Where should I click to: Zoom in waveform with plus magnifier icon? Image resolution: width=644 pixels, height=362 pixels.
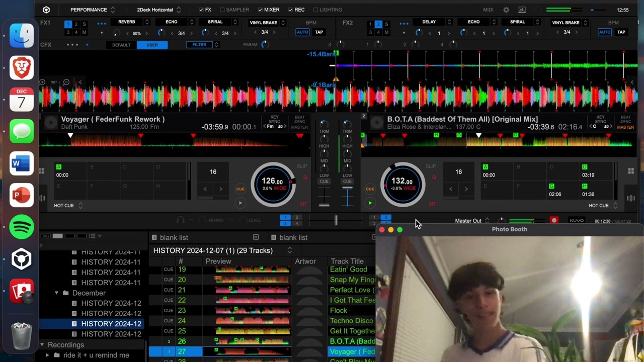[42, 82]
